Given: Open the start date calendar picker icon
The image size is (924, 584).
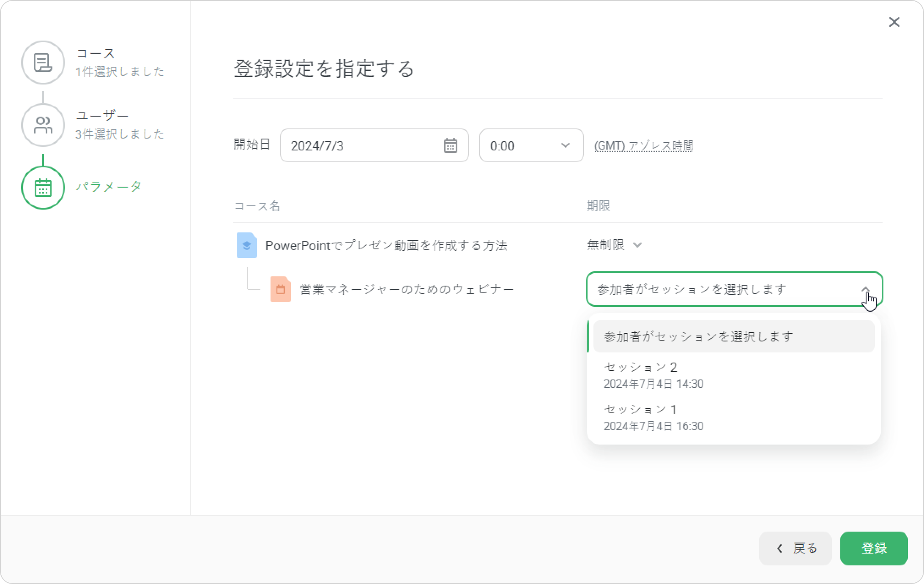Looking at the screenshot, I should [x=450, y=146].
